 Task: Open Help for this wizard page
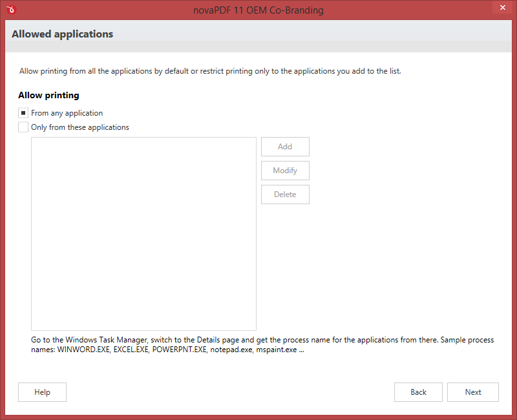tap(42, 392)
